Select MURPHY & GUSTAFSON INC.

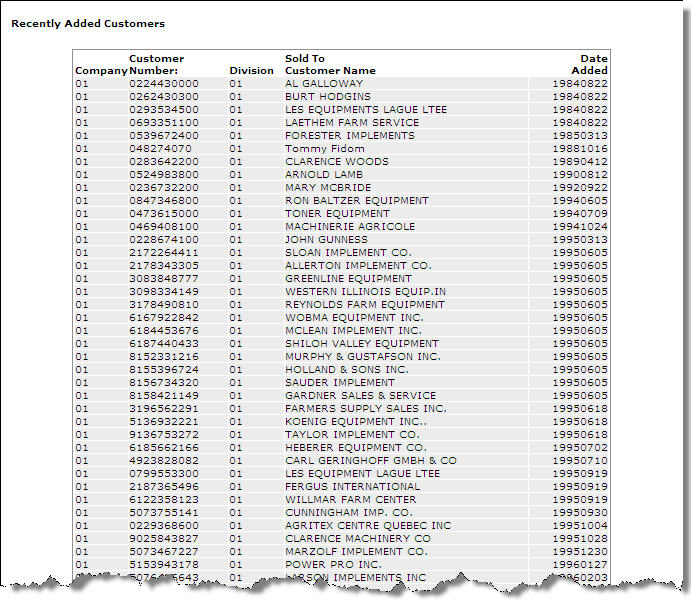tap(363, 357)
